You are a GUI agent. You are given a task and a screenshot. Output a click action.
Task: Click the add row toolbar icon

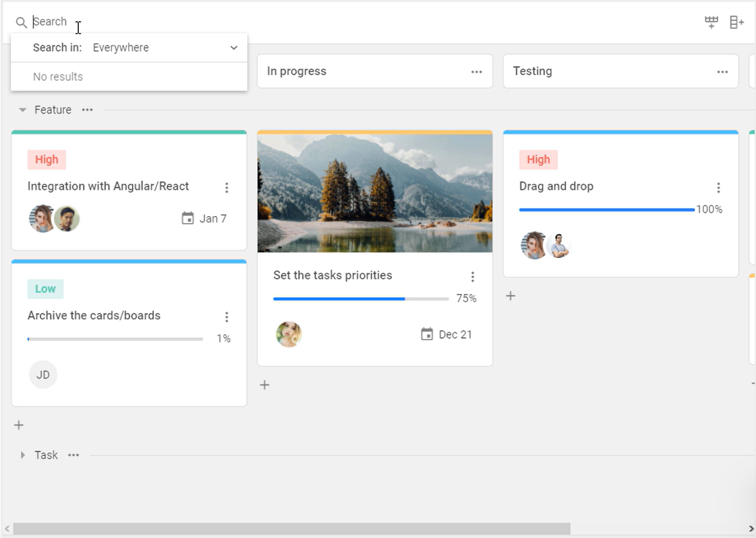click(x=711, y=22)
